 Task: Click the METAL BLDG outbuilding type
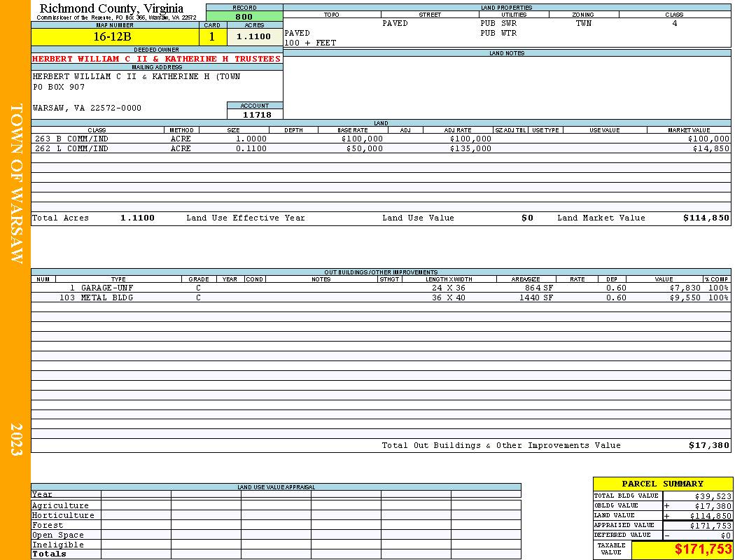pos(107,297)
